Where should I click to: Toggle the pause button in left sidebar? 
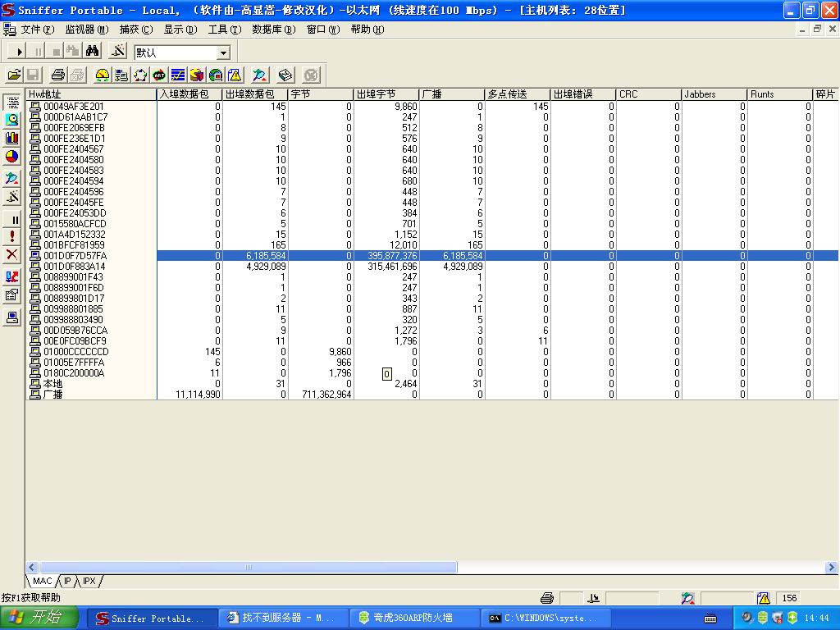tap(12, 220)
